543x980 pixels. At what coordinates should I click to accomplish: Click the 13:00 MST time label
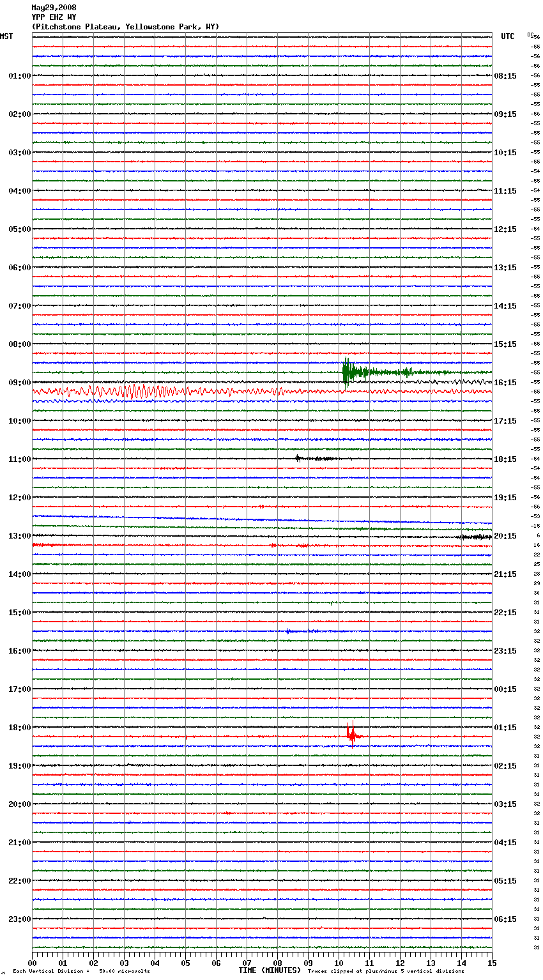19,536
